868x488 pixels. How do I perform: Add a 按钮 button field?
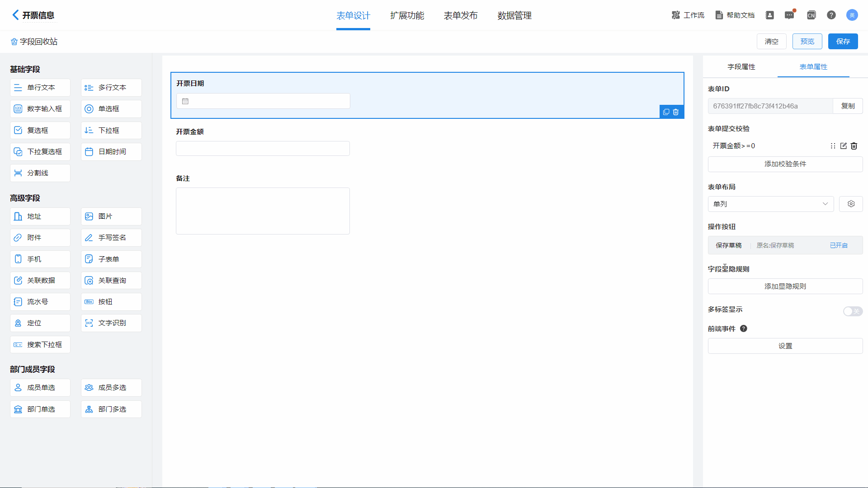tap(111, 302)
